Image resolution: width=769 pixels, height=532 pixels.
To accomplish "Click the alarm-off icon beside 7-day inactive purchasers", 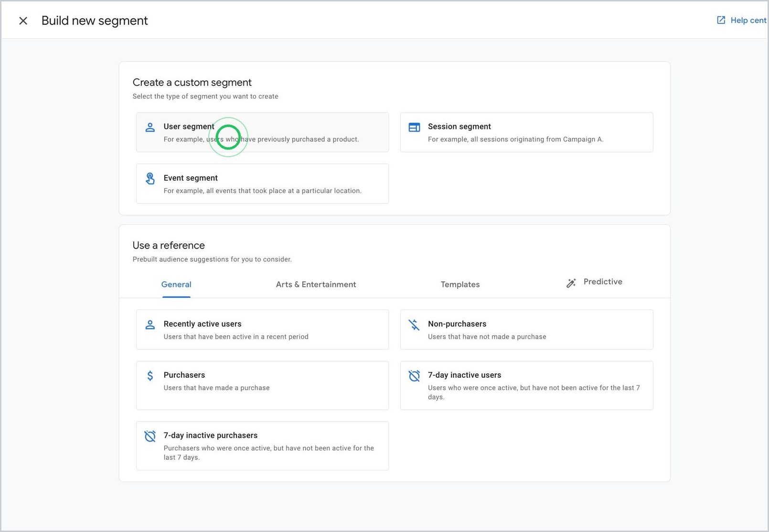I will (x=150, y=436).
